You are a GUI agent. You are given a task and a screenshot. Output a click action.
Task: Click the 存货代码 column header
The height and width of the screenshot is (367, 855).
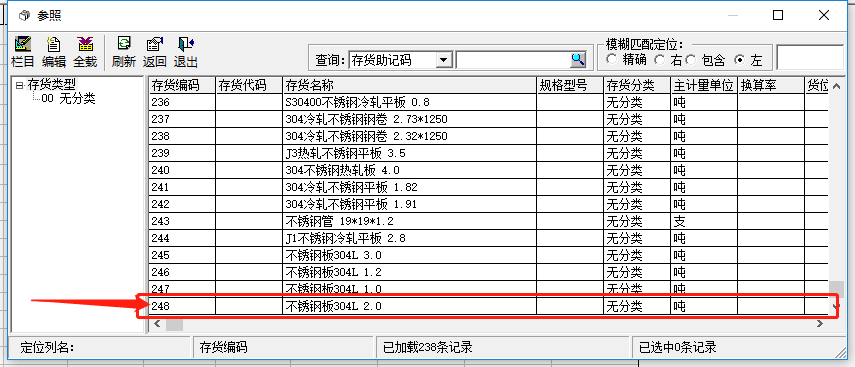pos(250,85)
